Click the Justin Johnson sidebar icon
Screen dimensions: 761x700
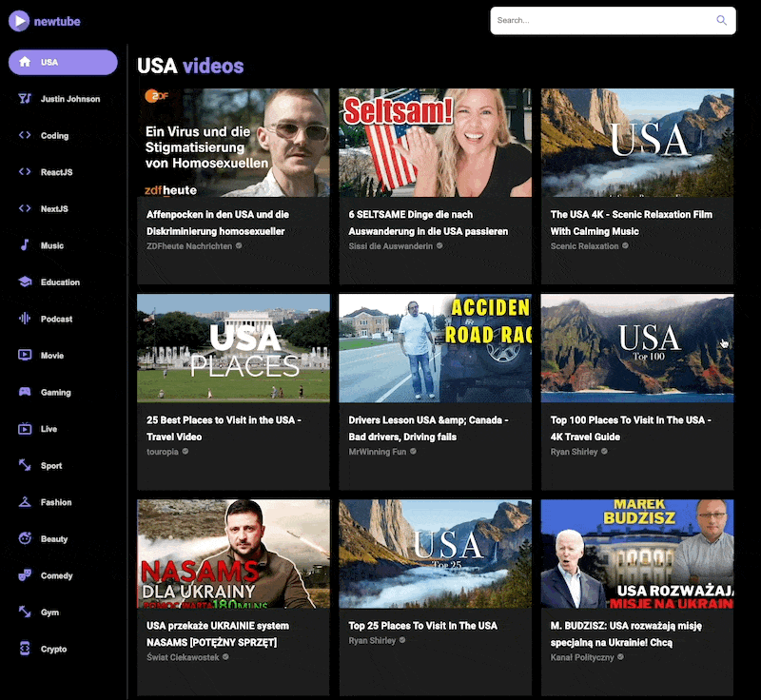click(x=25, y=99)
